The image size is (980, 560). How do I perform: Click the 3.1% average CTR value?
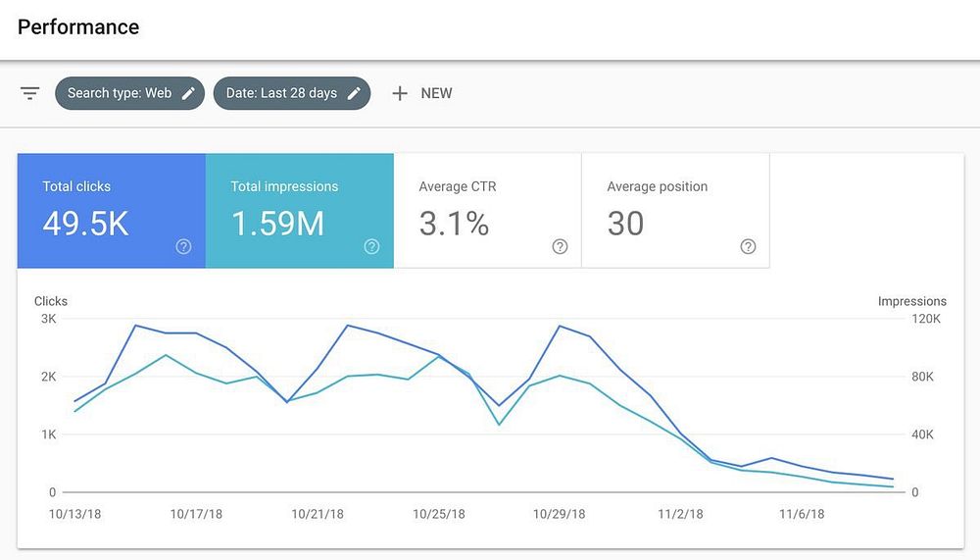point(454,224)
